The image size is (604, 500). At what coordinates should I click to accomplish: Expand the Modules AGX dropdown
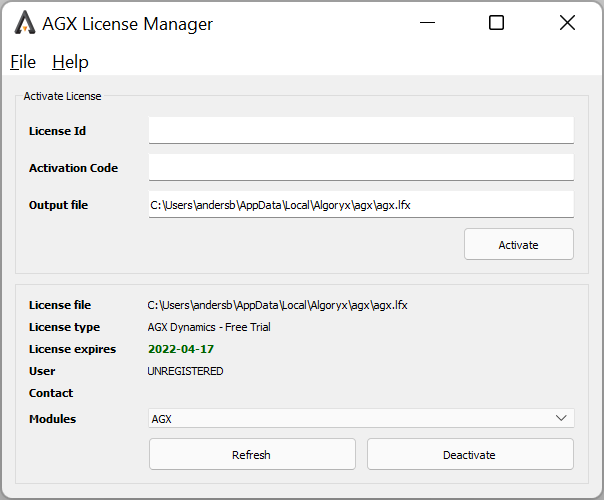pyautogui.click(x=361, y=418)
